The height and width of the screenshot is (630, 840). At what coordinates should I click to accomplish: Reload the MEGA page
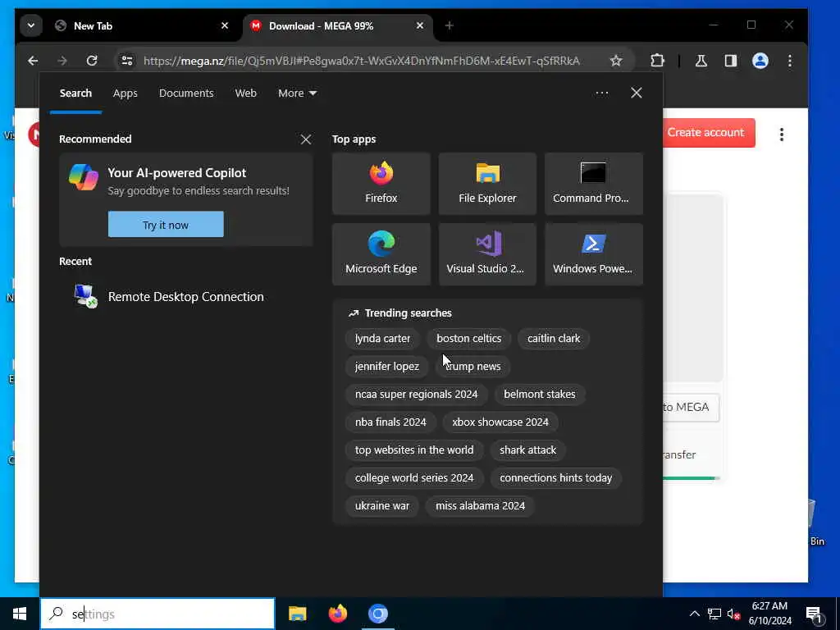[x=92, y=61]
